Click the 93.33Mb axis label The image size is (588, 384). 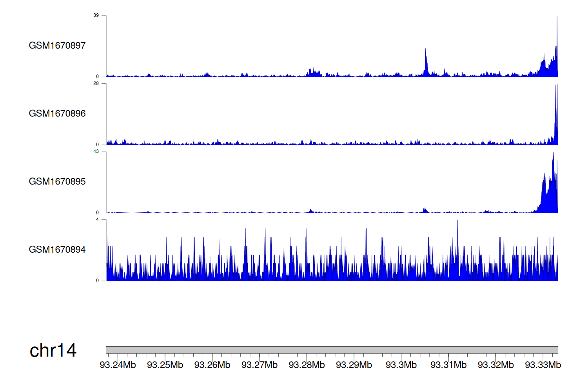tap(543, 365)
